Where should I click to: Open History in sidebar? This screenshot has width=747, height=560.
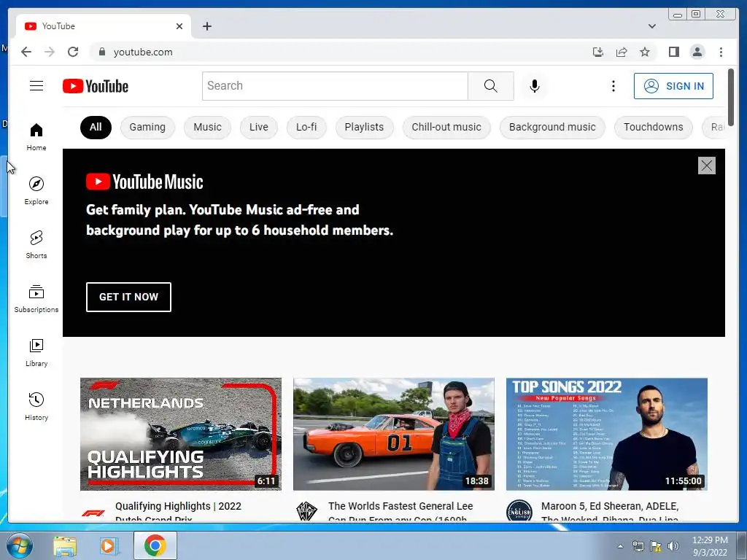tap(36, 406)
